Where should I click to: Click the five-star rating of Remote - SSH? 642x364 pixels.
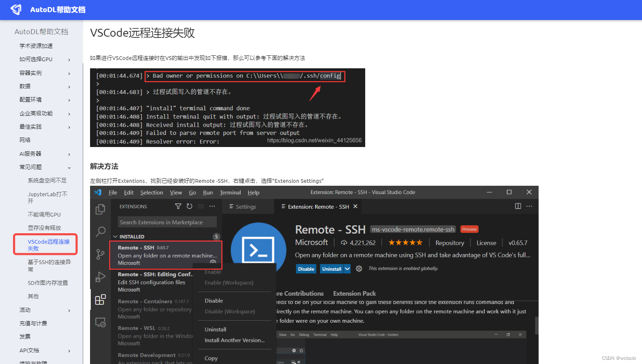[406, 242]
